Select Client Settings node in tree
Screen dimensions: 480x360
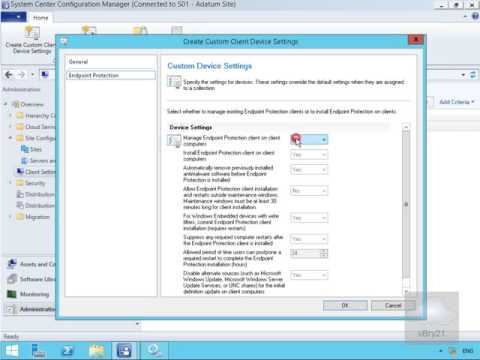(x=36, y=172)
